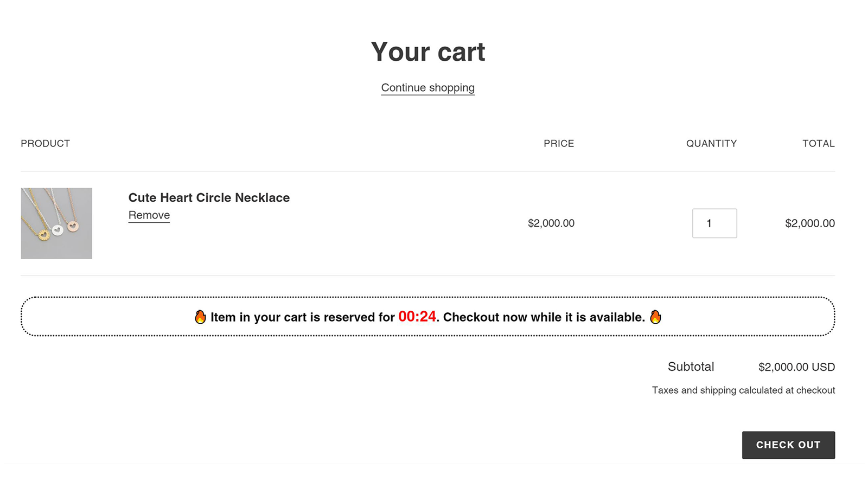Remove the Cute Heart Circle Necklace
Image resolution: width=868 pixels, height=488 pixels.
(149, 215)
